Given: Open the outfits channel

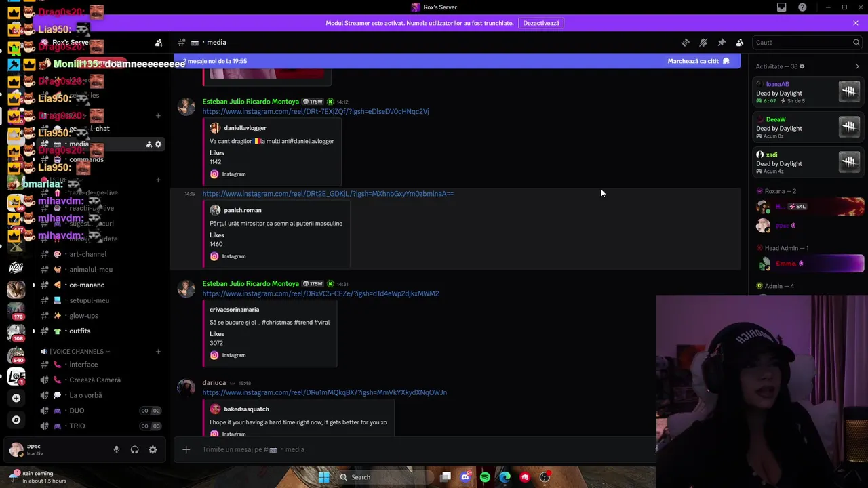Looking at the screenshot, I should pos(100,331).
